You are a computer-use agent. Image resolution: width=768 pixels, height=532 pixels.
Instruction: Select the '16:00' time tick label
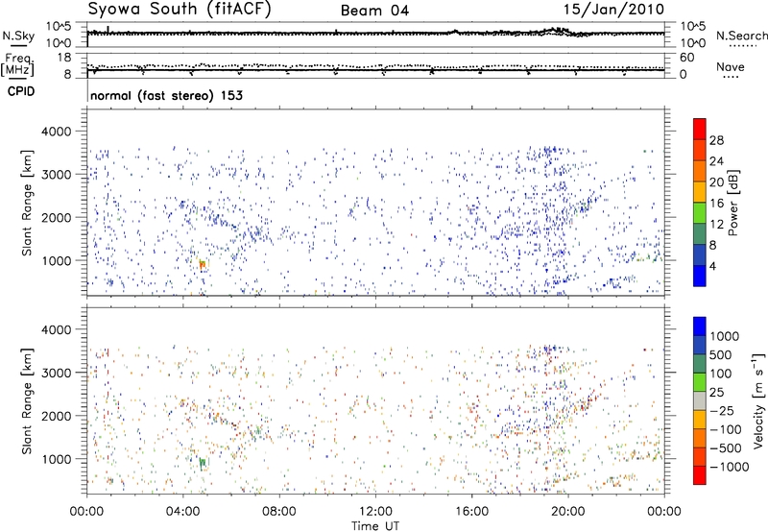click(471, 512)
